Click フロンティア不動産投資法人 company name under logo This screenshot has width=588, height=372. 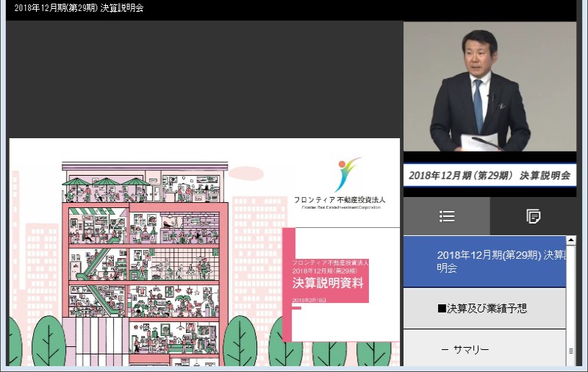339,199
